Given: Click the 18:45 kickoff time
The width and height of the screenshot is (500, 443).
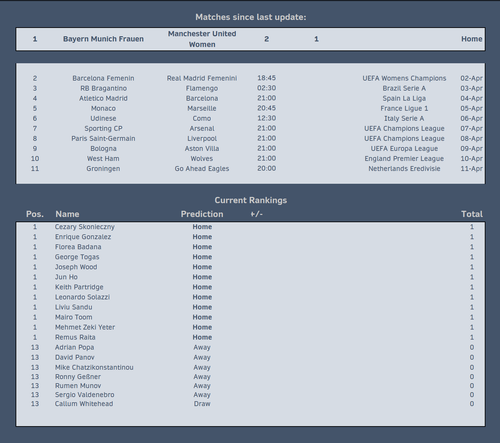Looking at the screenshot, I should click(266, 78).
